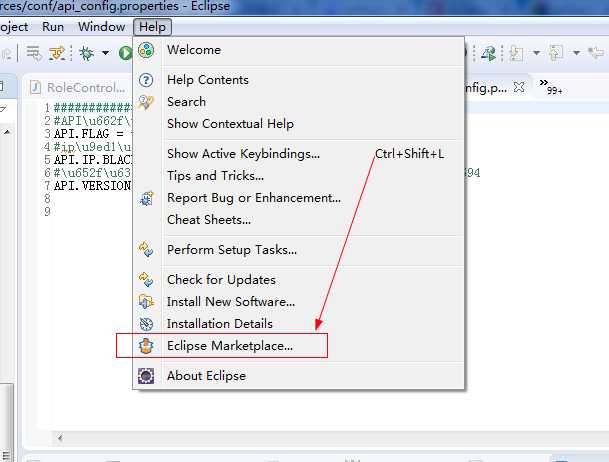Click the Eclipse Marketplace icon
This screenshot has height=462, width=609.
pos(146,346)
